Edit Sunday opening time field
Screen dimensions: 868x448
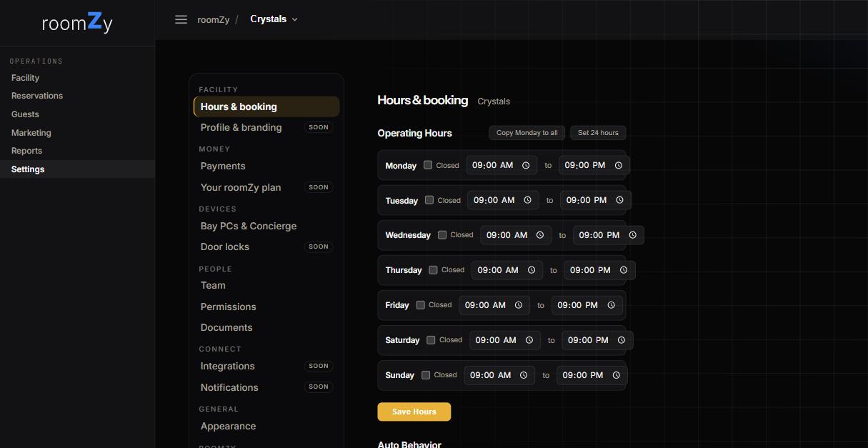pyautogui.click(x=500, y=375)
